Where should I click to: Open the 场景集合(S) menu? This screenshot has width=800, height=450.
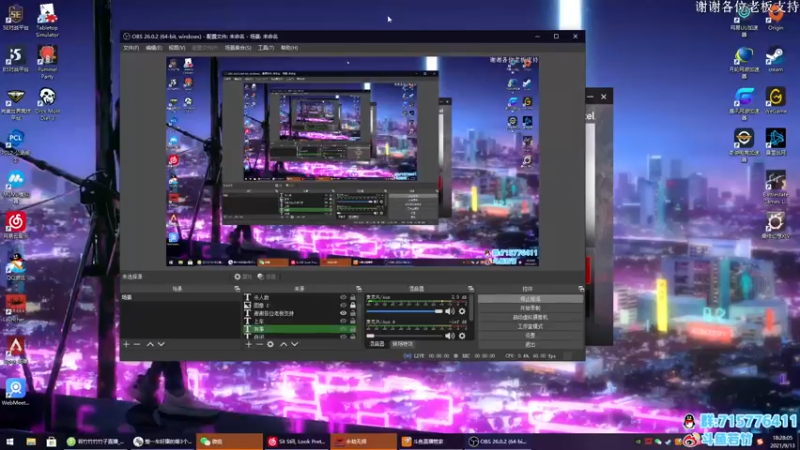238,48
